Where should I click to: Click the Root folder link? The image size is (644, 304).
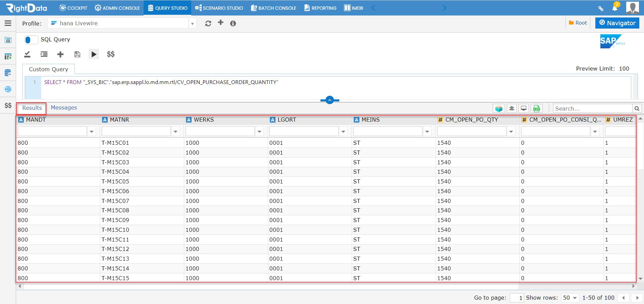point(578,23)
